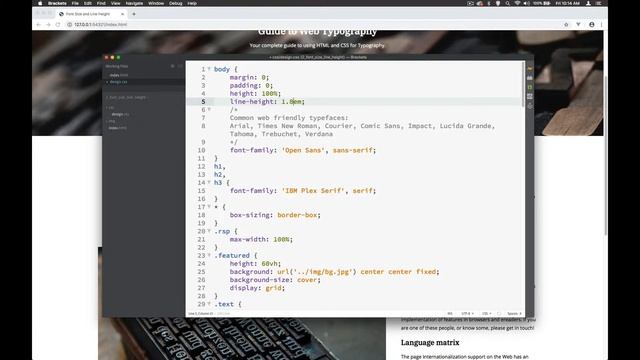
Task: Open the Extension Manager brick icon
Action: pos(529,78)
